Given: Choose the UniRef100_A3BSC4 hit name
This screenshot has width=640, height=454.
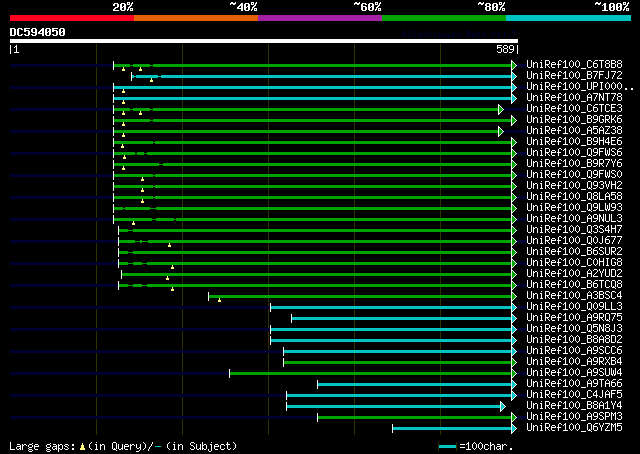Looking at the screenshot, I should pos(574,296).
